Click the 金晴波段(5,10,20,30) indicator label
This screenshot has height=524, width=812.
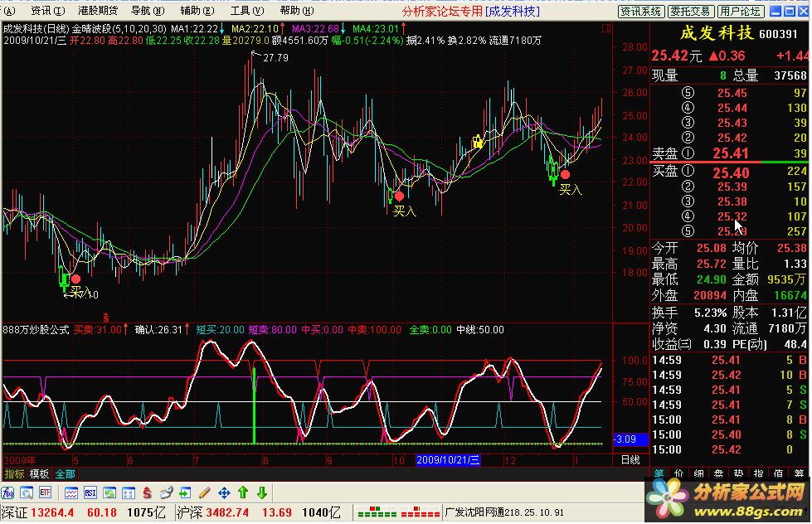119,29
